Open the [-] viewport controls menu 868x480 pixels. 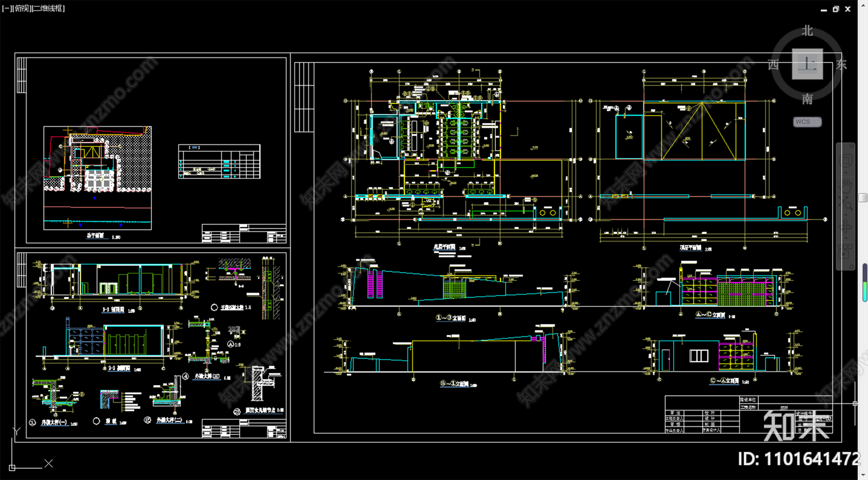[x=6, y=8]
